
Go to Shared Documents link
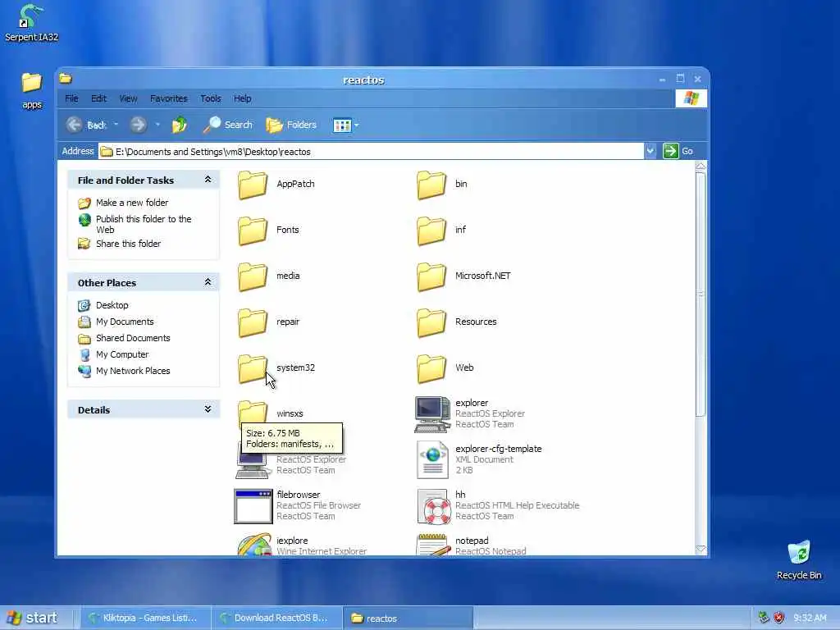point(125,339)
